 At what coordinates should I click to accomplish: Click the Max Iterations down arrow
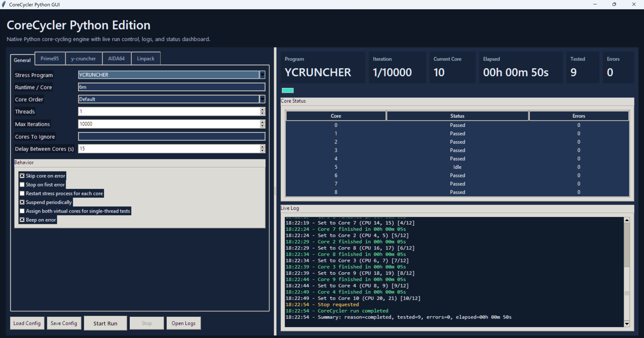coord(262,126)
